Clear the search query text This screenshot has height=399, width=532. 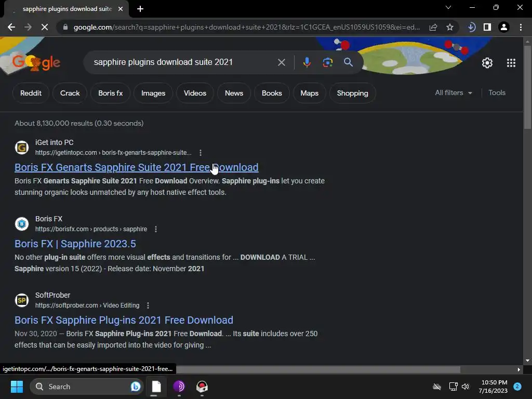coord(281,62)
